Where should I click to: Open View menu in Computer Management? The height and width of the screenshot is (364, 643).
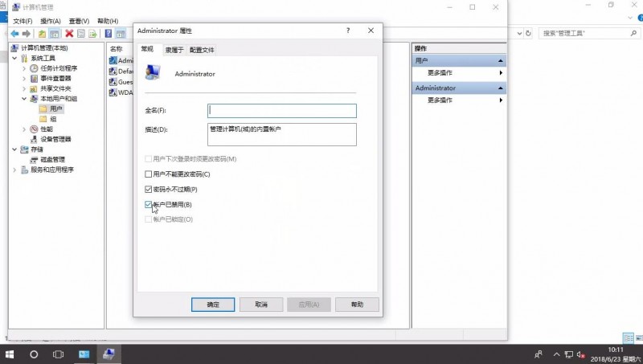[79, 21]
